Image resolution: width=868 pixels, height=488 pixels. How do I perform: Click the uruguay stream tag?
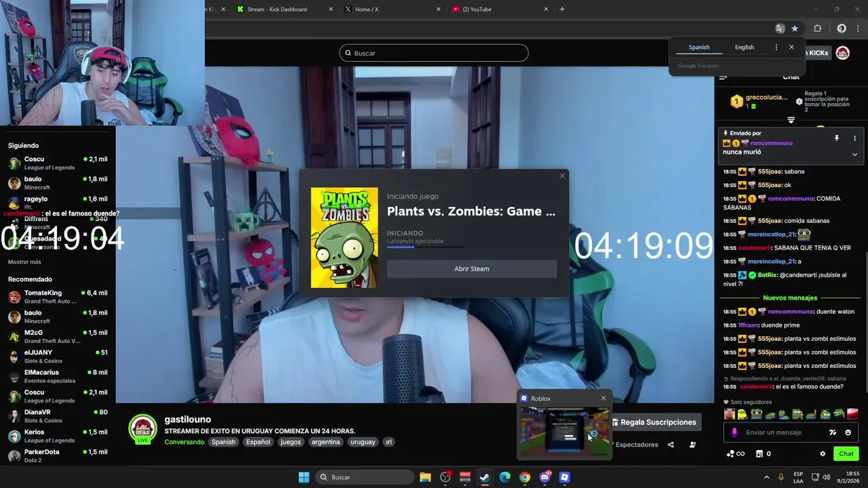point(363,442)
